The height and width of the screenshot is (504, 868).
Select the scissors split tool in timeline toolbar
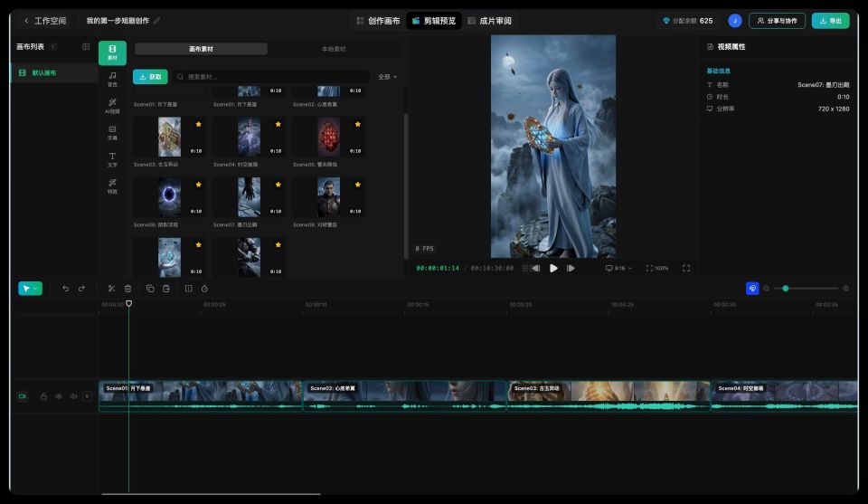(x=111, y=289)
